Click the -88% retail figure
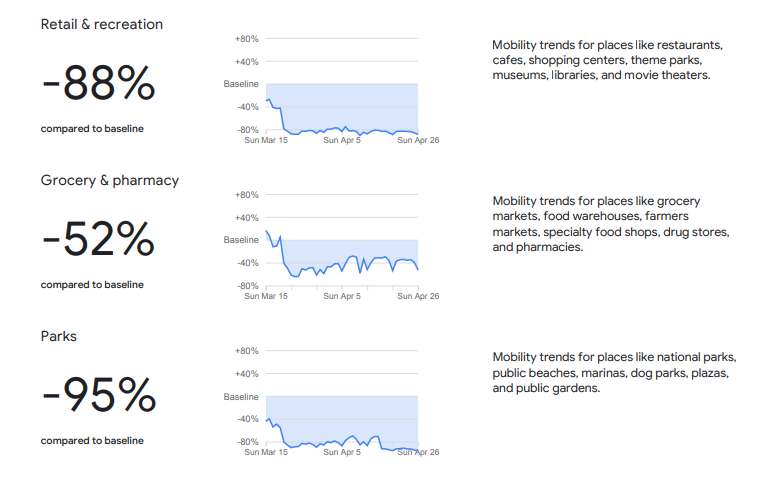 [x=98, y=83]
